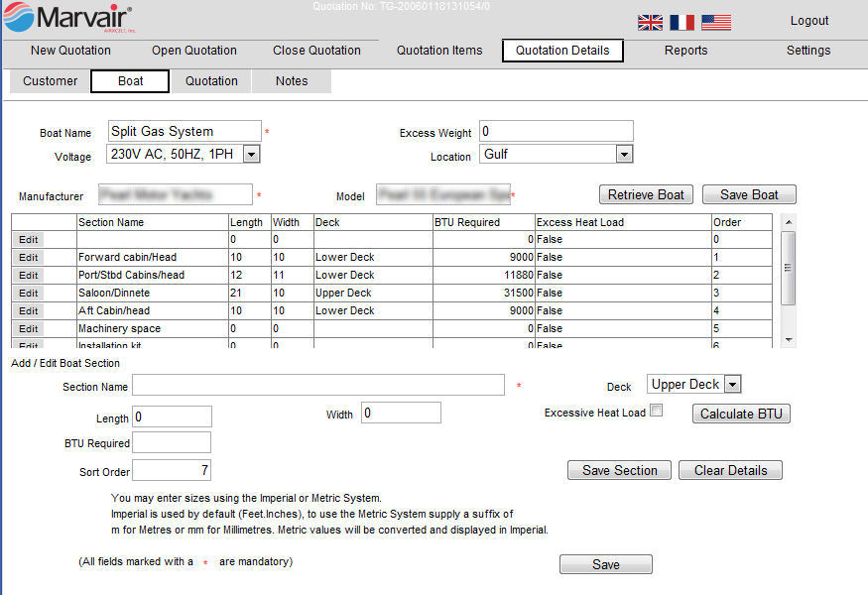The width and height of the screenshot is (868, 595).
Task: Open the Voltage dropdown
Action: 251,154
